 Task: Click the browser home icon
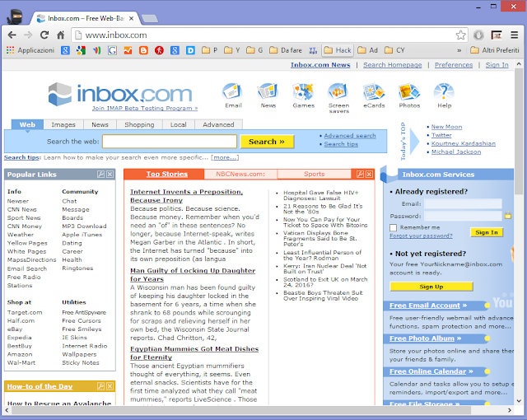tap(60, 35)
